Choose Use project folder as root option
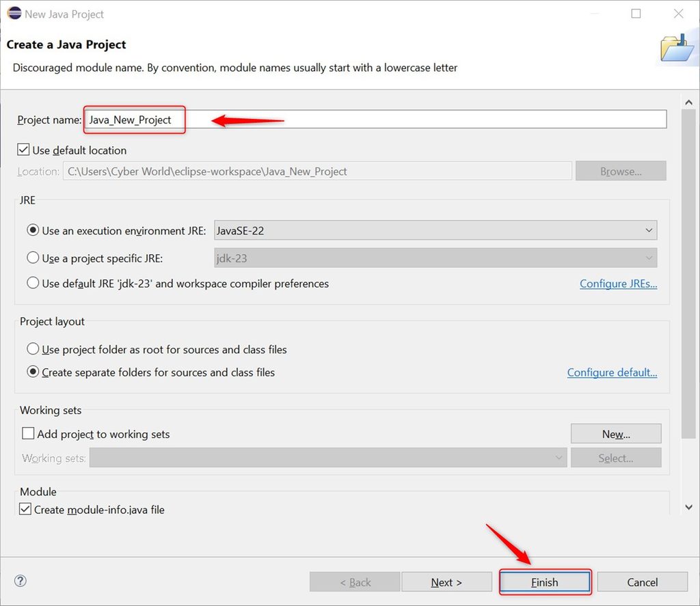 point(33,349)
